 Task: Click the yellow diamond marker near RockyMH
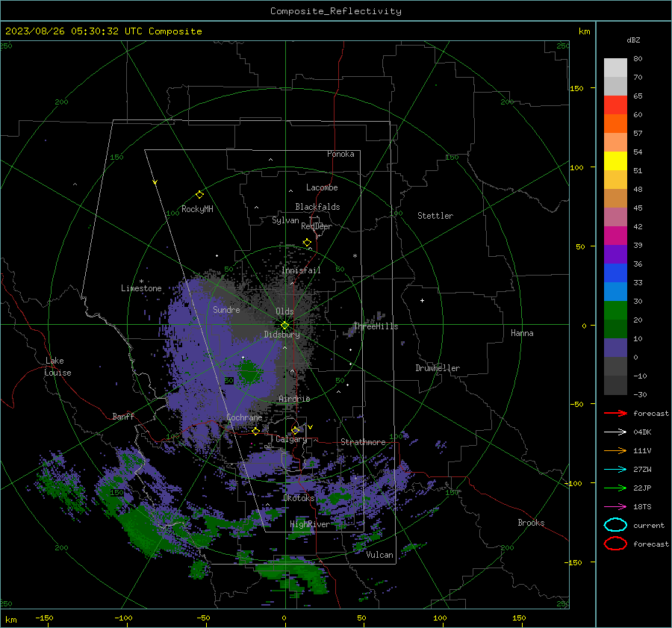click(x=199, y=195)
